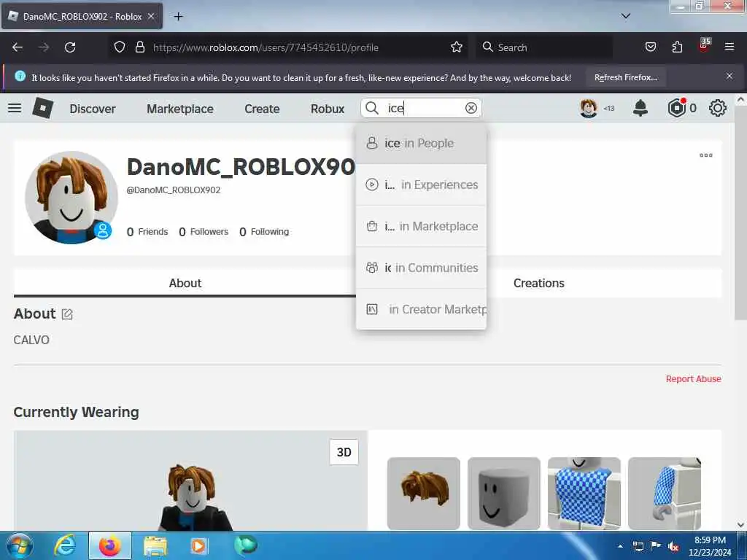The height and width of the screenshot is (560, 747).
Task: Open the Firefox application menu
Action: click(729, 47)
